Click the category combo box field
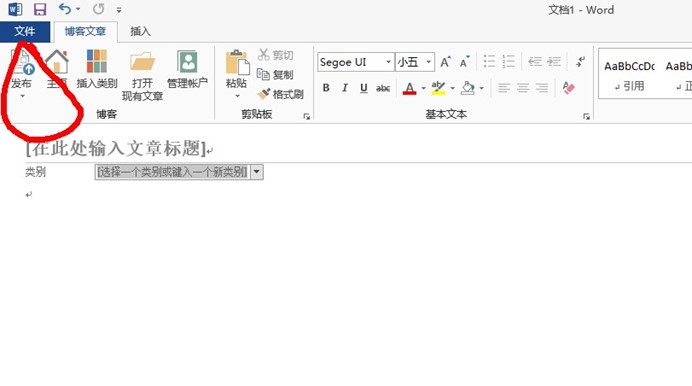The height and width of the screenshot is (386, 692). [x=173, y=172]
